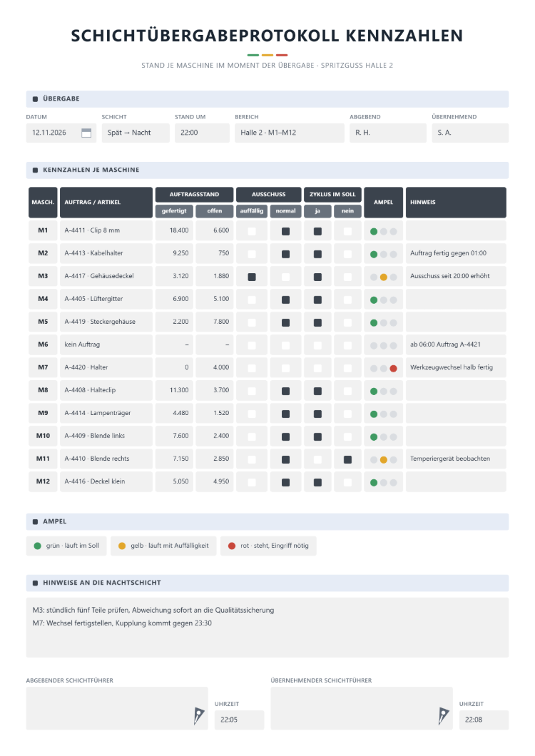Select green Ampel light for M6
Screen dimensions: 535x756
[x=373, y=345]
